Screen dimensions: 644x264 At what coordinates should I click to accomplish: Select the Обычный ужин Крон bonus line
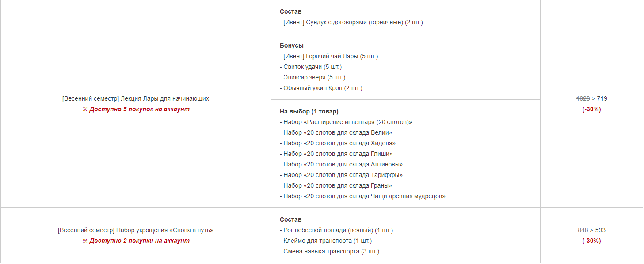pyautogui.click(x=321, y=88)
